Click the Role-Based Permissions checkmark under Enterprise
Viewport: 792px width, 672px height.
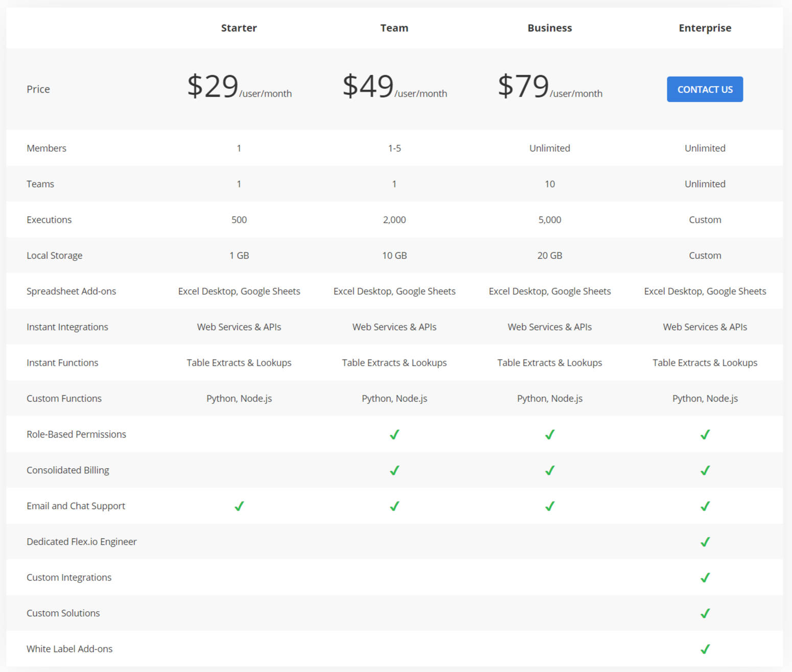[x=705, y=435]
